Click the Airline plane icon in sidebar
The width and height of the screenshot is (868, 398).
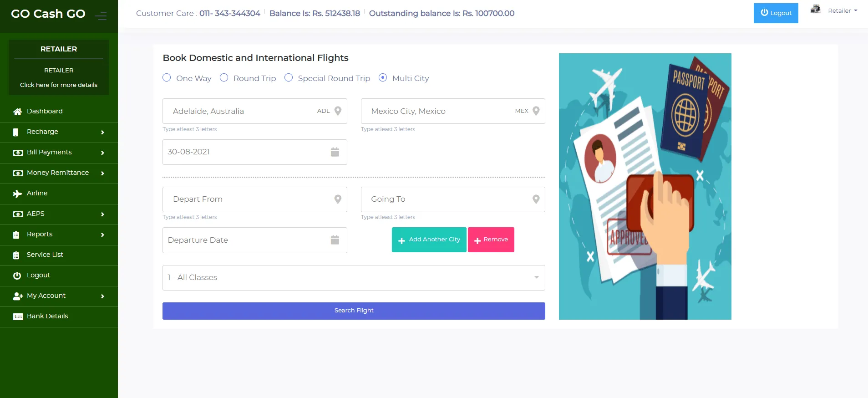pyautogui.click(x=18, y=194)
